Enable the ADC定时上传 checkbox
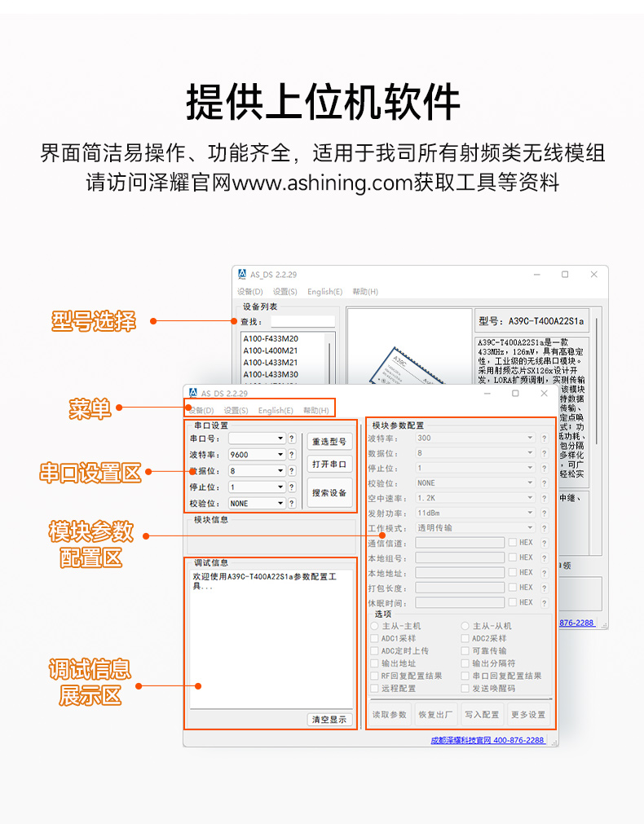 [x=374, y=650]
